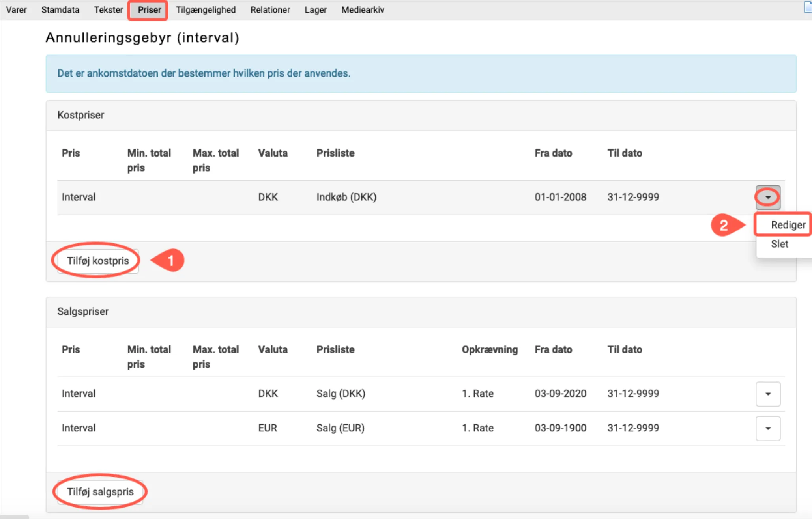Switch to the Lager tab
The height and width of the screenshot is (519, 812).
(315, 10)
